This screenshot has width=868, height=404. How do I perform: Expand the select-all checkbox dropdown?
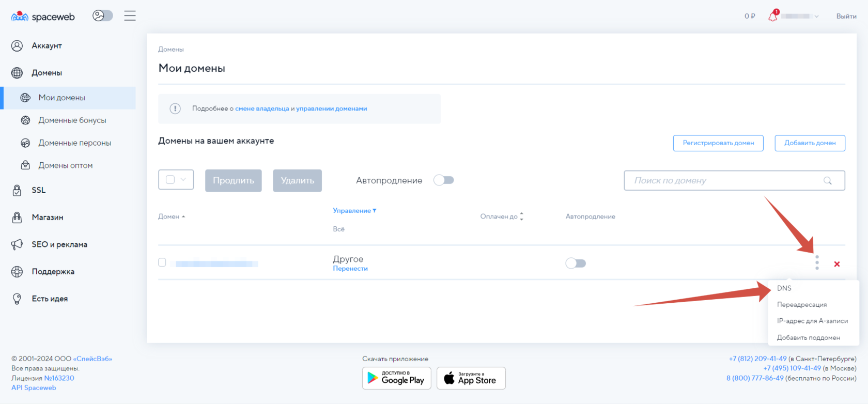pyautogui.click(x=183, y=180)
